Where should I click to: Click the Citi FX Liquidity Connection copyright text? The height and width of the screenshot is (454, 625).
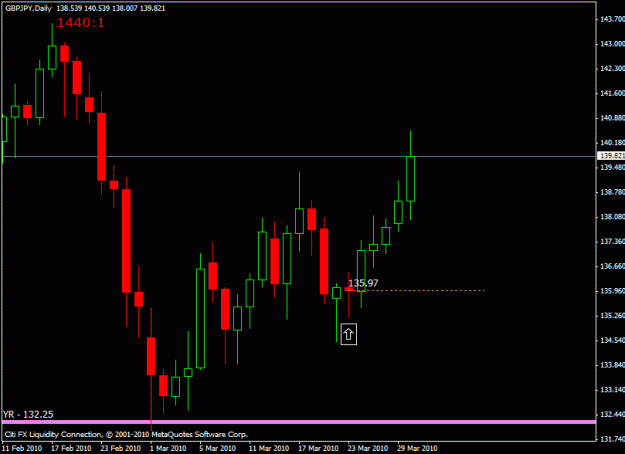click(126, 434)
